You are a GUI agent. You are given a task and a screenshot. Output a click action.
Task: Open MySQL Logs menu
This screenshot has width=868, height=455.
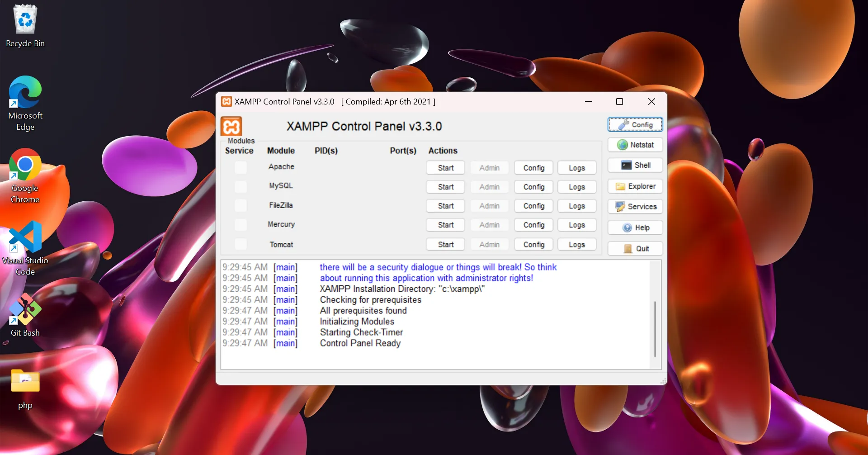pyautogui.click(x=577, y=187)
